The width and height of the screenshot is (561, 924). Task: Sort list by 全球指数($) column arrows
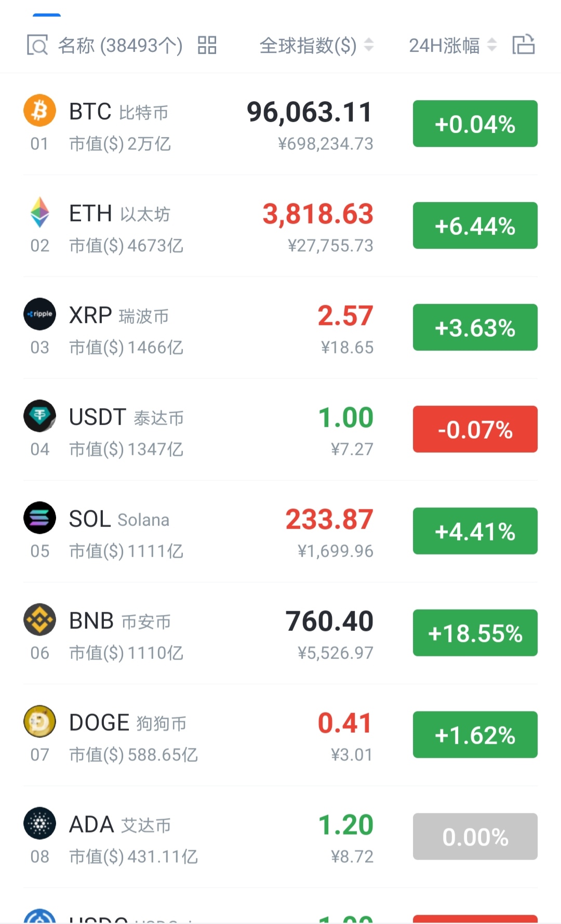click(369, 45)
